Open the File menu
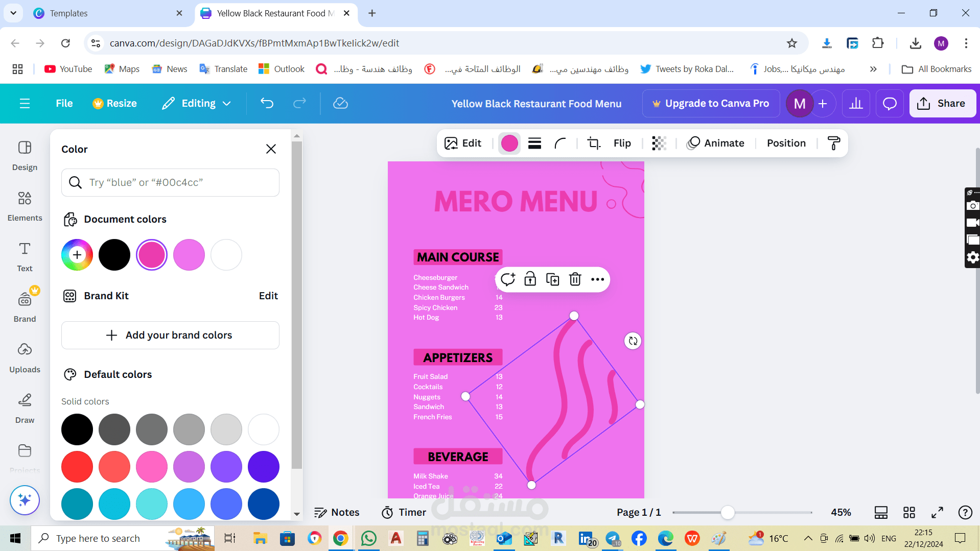980x551 pixels. tap(64, 104)
